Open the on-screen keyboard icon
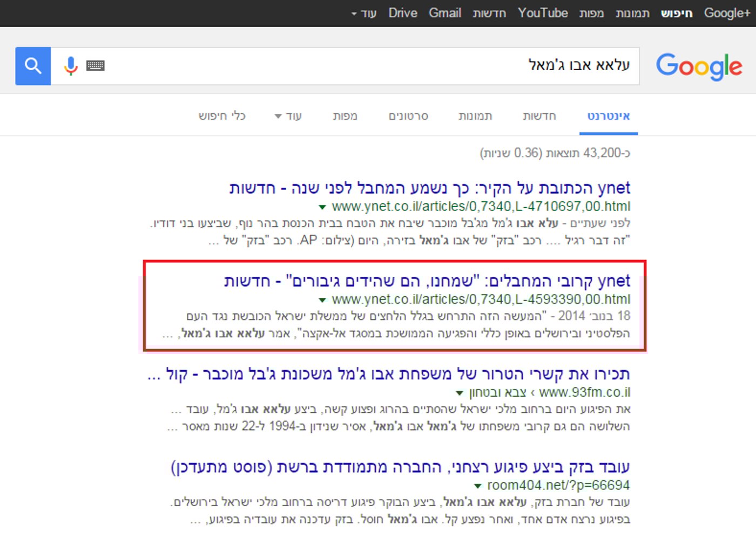756x552 pixels. 95,66
